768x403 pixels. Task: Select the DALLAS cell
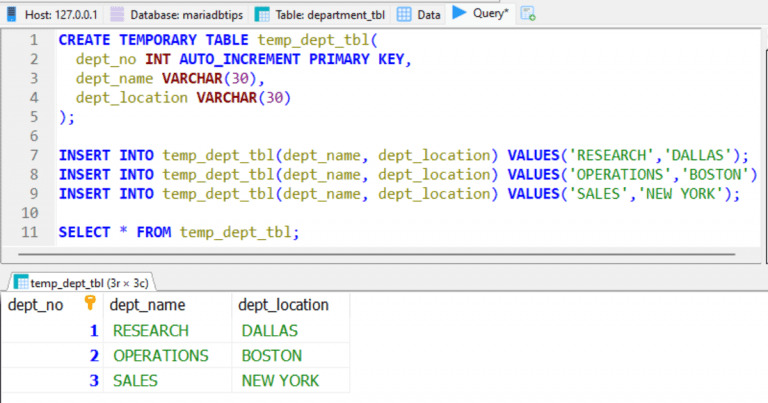[x=290, y=331]
